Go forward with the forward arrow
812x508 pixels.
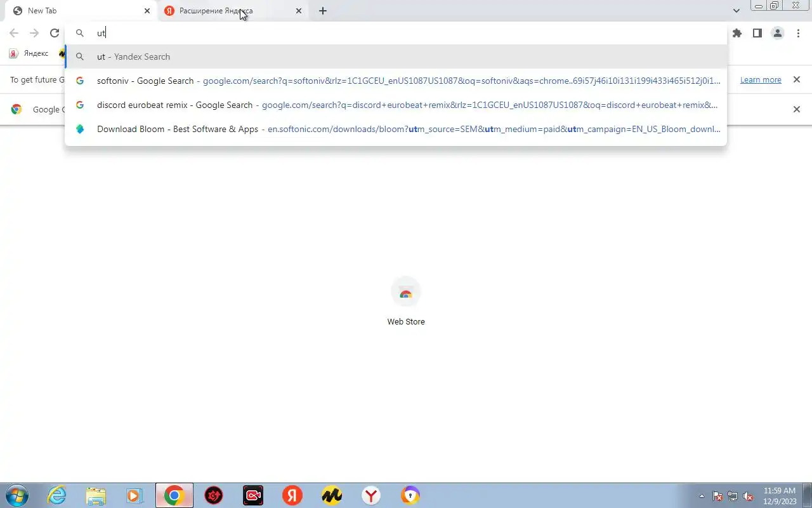(x=34, y=33)
